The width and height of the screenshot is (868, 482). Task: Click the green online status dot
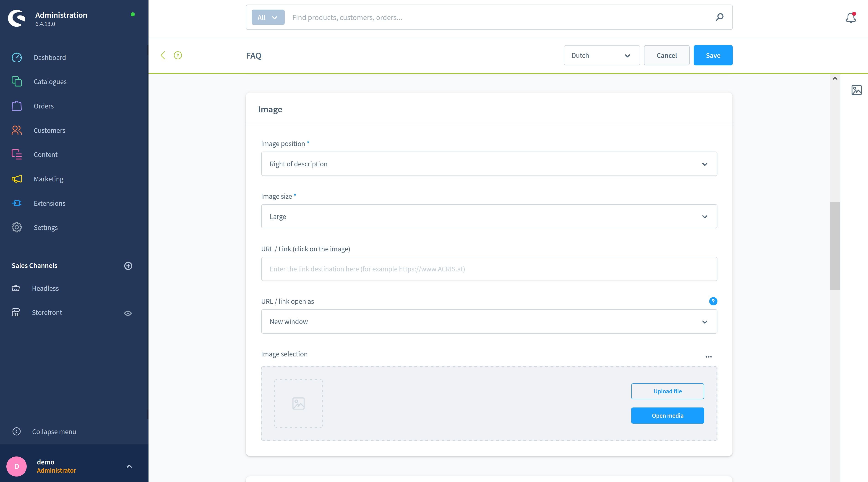pyautogui.click(x=133, y=15)
